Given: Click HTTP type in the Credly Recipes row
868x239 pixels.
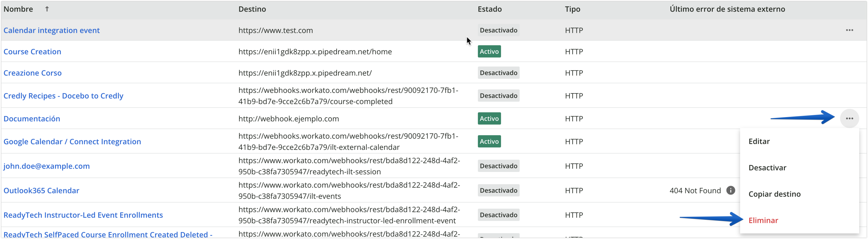Looking at the screenshot, I should click(574, 96).
